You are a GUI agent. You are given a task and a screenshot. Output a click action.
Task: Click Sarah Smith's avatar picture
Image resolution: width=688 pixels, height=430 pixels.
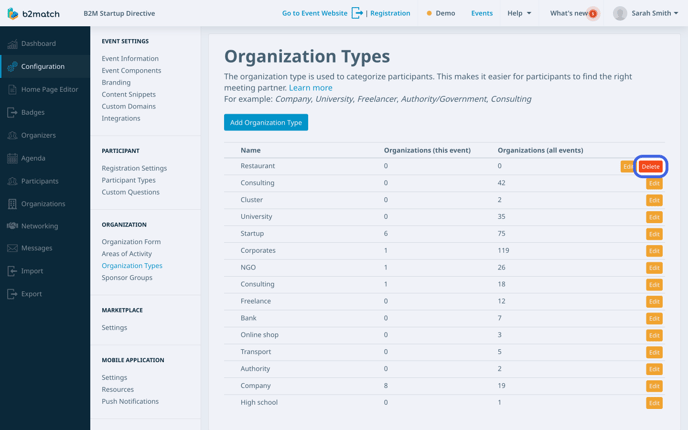pos(620,13)
